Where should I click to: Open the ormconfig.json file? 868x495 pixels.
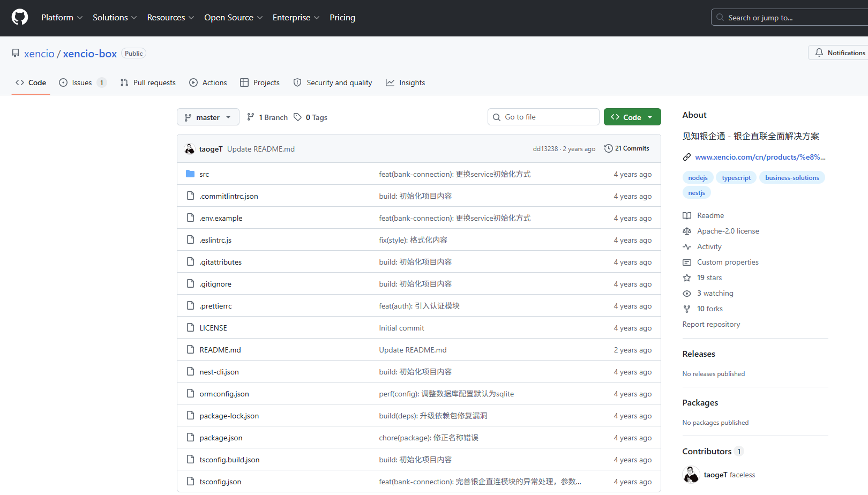click(x=224, y=394)
